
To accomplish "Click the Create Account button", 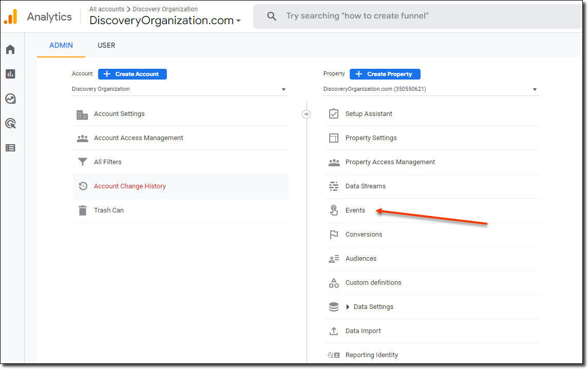I will 132,74.
